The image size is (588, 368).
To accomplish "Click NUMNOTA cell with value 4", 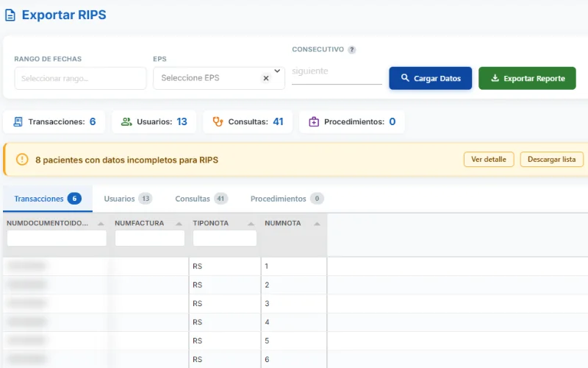I will (x=293, y=322).
